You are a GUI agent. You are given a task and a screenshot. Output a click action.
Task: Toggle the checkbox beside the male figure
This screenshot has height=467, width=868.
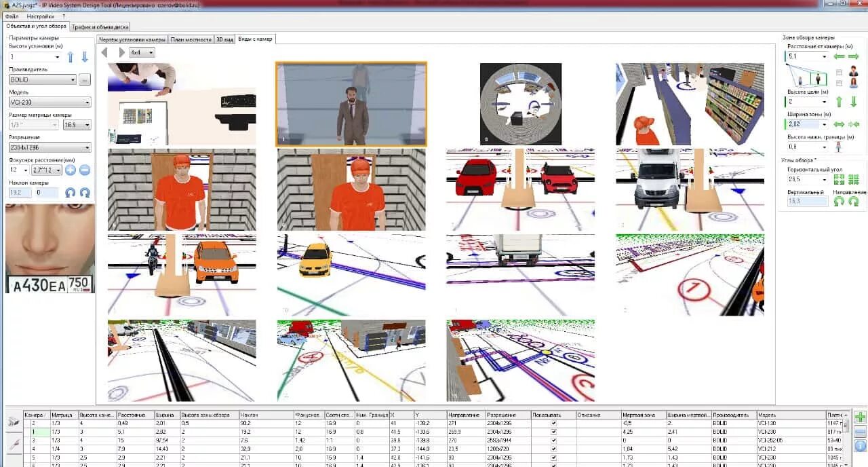pos(840,72)
